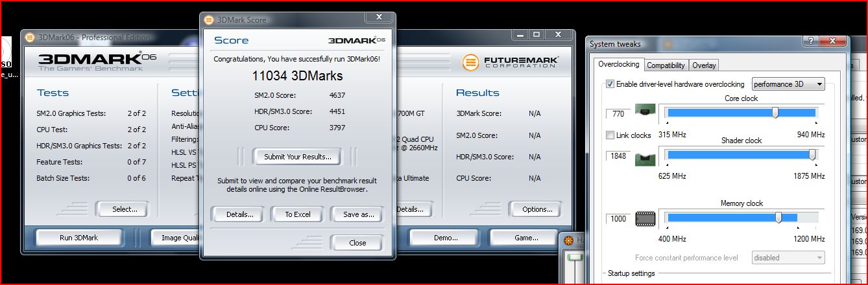Click the Memory clock slider handle
Screen dimensions: 868x285
coord(778,218)
